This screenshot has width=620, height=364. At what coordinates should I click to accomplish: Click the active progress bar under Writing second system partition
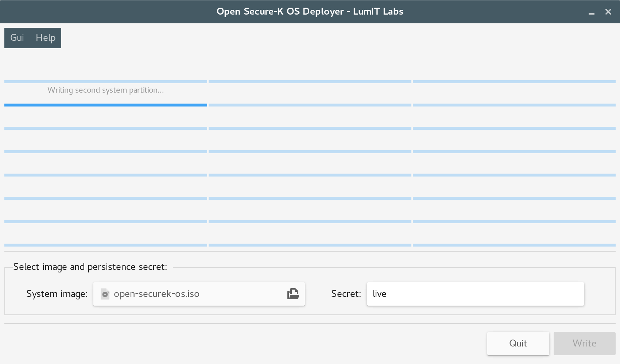tap(106, 105)
